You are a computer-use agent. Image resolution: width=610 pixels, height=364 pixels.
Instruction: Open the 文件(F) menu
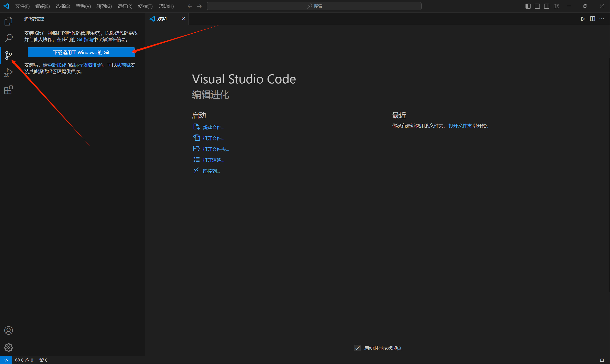tap(22, 6)
